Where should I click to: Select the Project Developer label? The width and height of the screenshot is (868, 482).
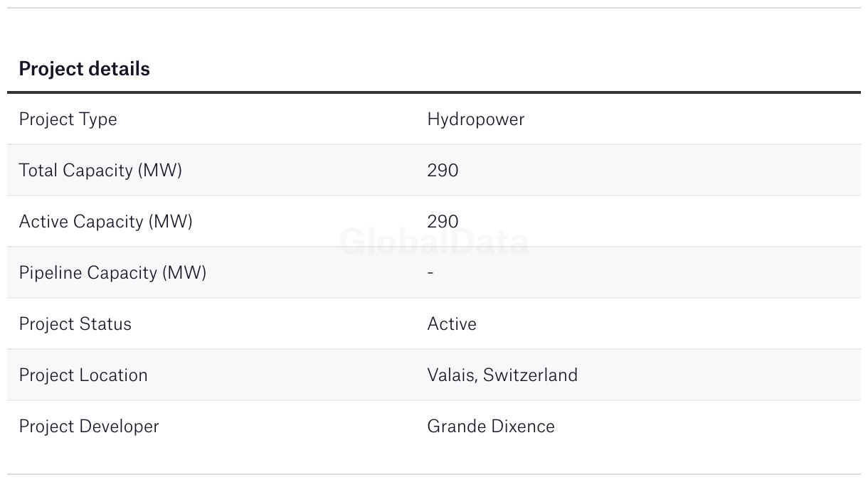click(x=89, y=427)
